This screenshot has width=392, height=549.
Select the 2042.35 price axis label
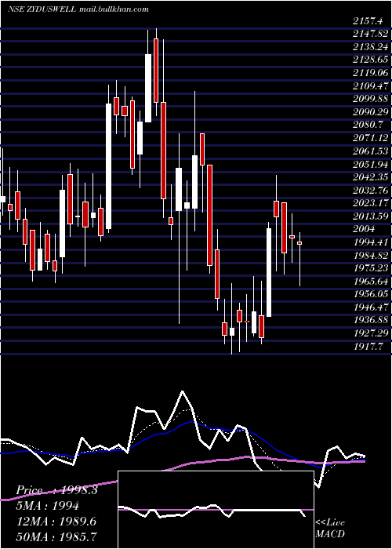tap(370, 176)
